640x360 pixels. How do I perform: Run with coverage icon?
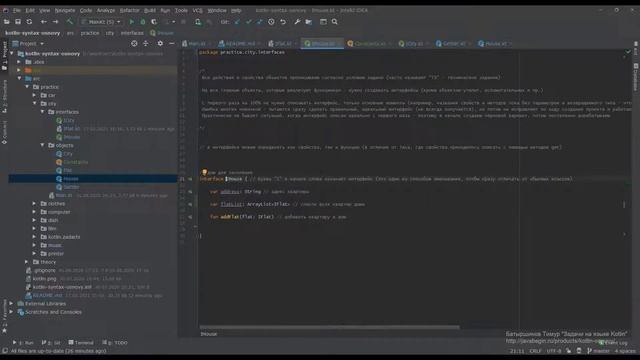(154, 22)
